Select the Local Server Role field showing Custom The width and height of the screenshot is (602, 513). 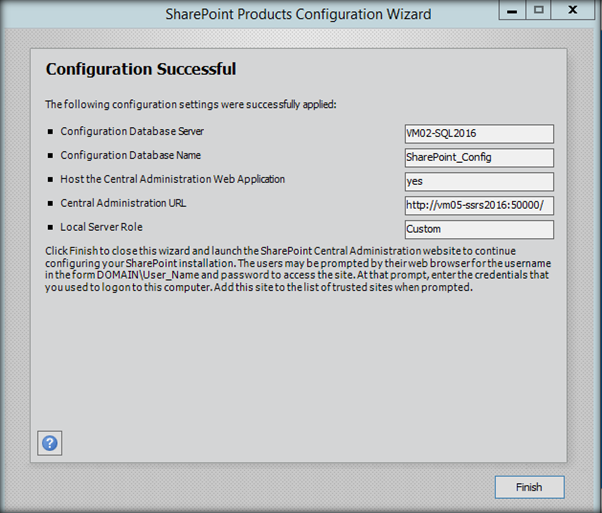point(478,229)
